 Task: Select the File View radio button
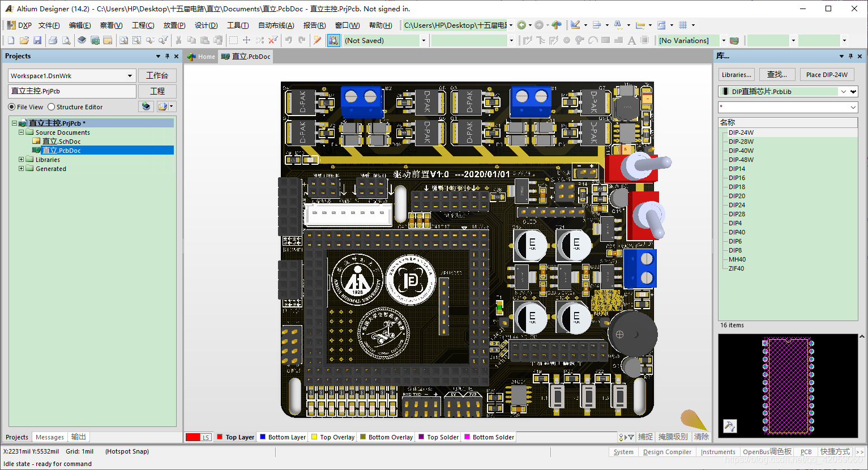coord(12,107)
